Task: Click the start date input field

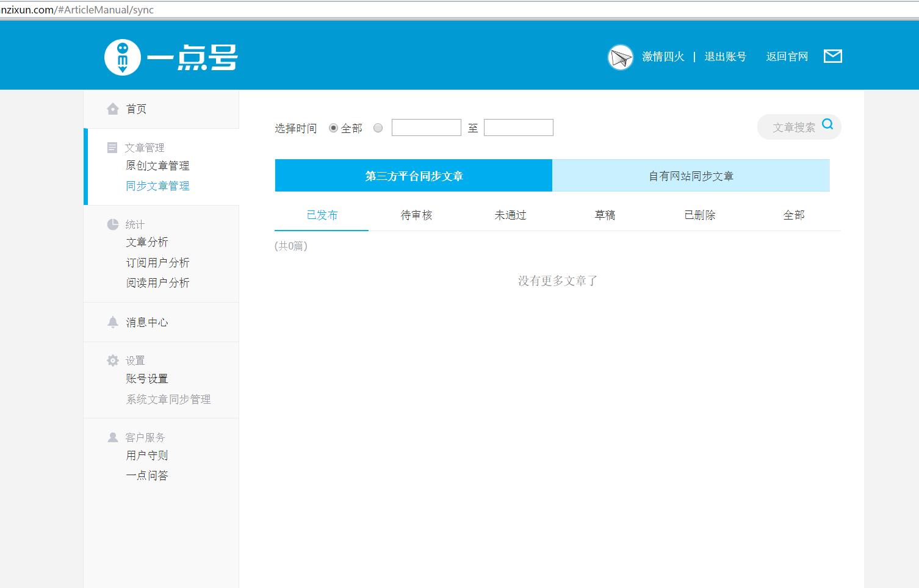Action: (x=426, y=127)
